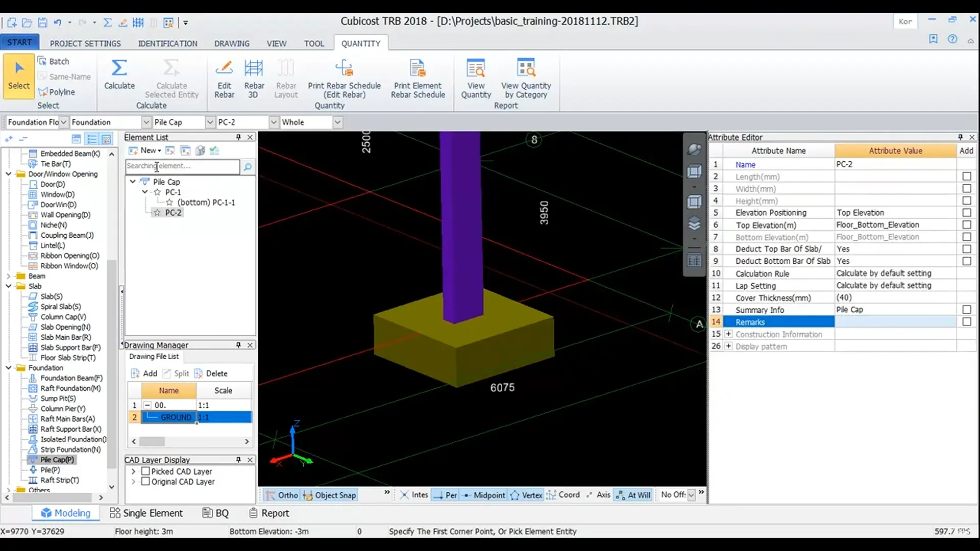Check the Picked CAD Layer checkbox
The height and width of the screenshot is (551, 980).
(x=145, y=471)
